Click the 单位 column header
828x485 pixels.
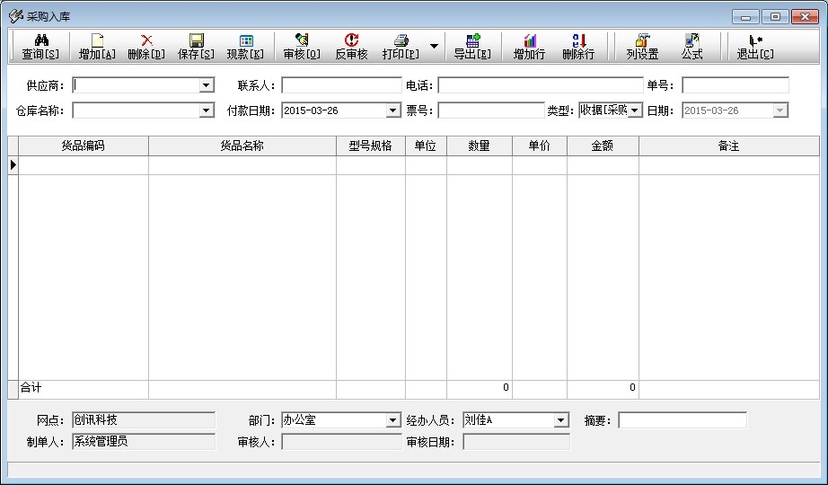(426, 146)
